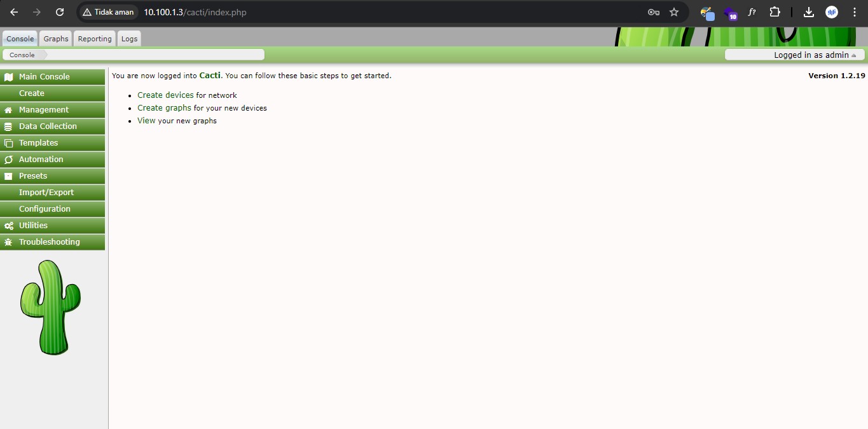Expand the Data Collection menu section
The image size is (868, 429).
(52, 126)
